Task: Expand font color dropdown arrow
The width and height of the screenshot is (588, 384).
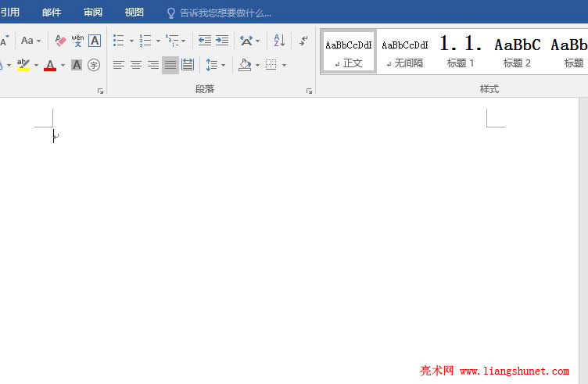Action: click(63, 65)
